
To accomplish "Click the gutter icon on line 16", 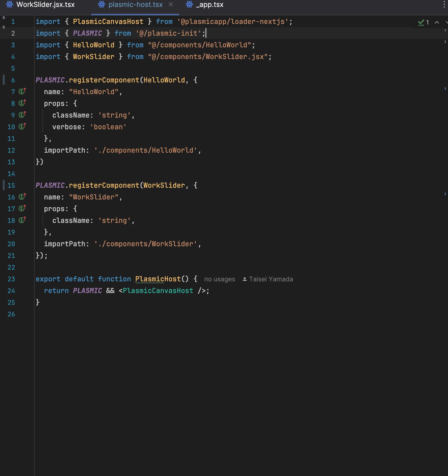I will click(22, 197).
